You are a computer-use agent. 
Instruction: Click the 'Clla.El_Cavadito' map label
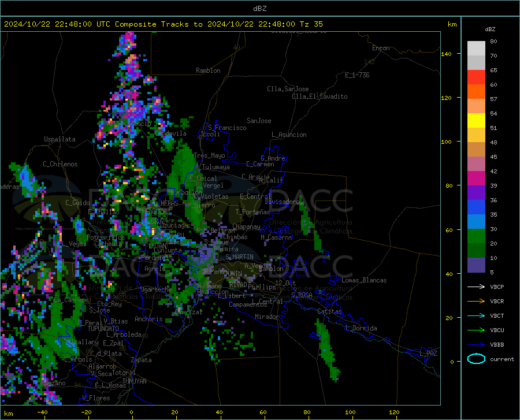pos(320,96)
